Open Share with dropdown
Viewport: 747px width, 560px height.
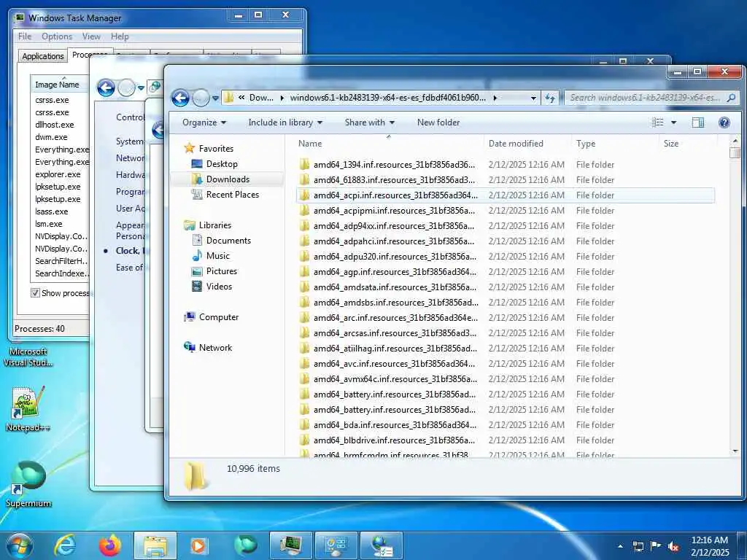(370, 122)
